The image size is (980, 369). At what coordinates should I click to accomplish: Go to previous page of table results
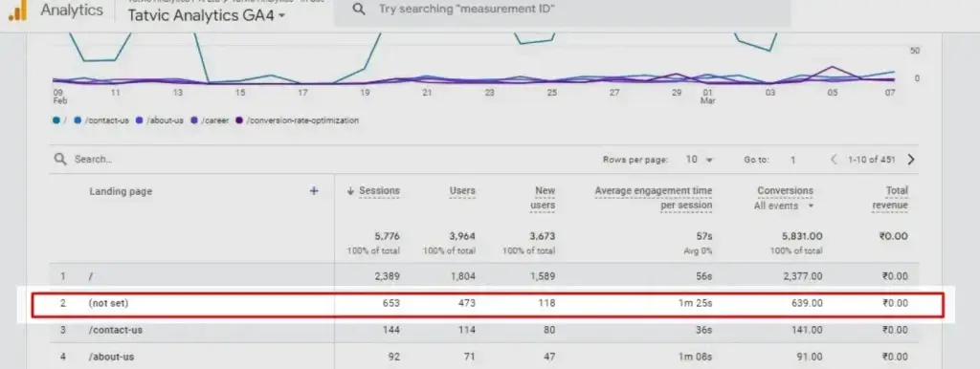(x=834, y=160)
